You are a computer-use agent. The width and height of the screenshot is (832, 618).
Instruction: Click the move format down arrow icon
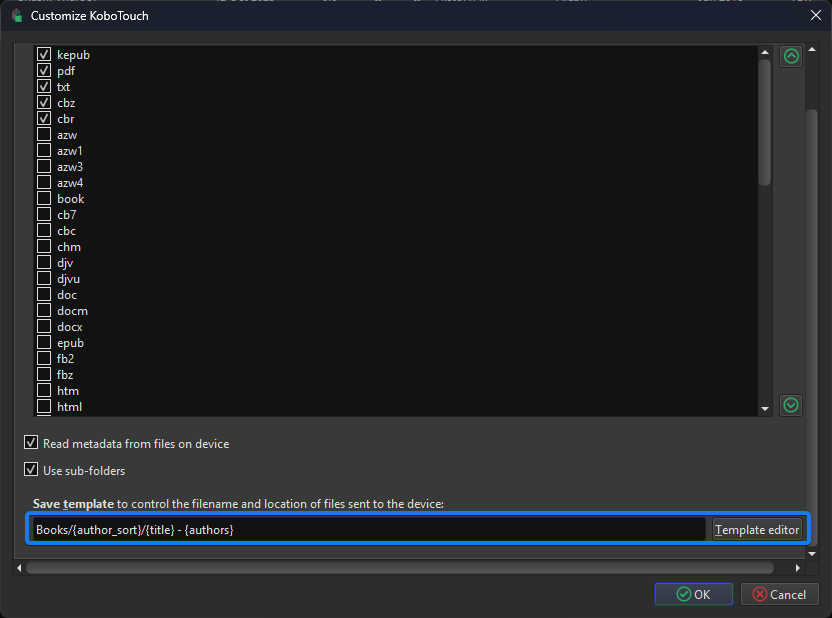[791, 406]
